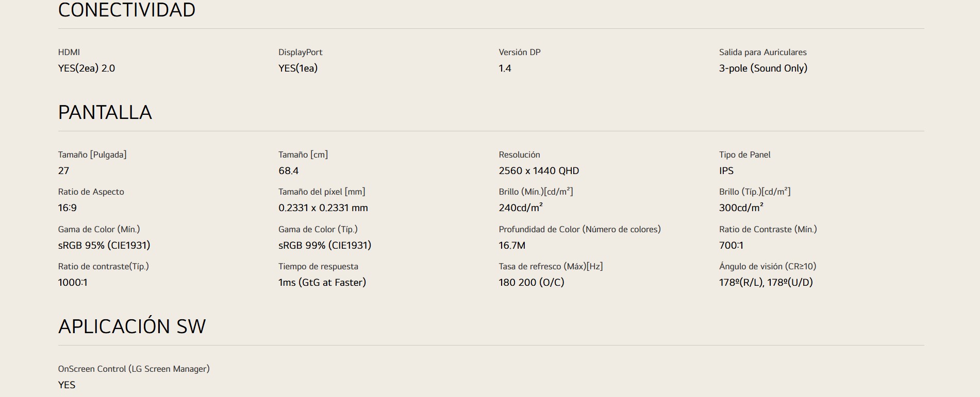
Task: Select the 68.4 size value
Action: pyautogui.click(x=288, y=170)
